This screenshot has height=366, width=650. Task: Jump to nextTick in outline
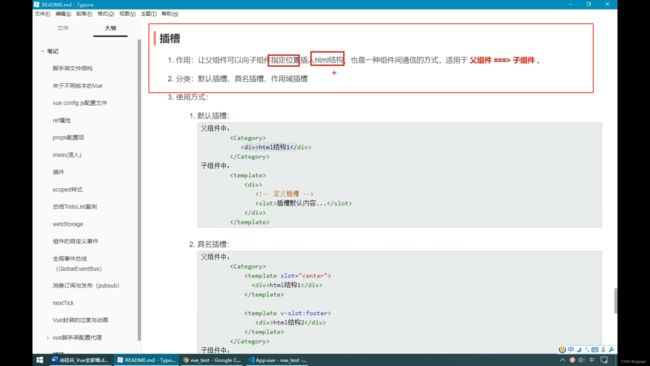pos(63,303)
